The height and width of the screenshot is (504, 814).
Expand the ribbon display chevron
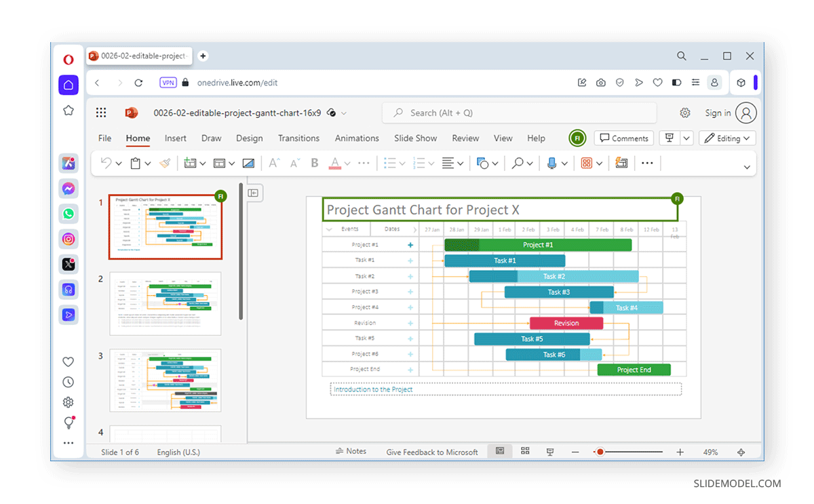point(747,168)
